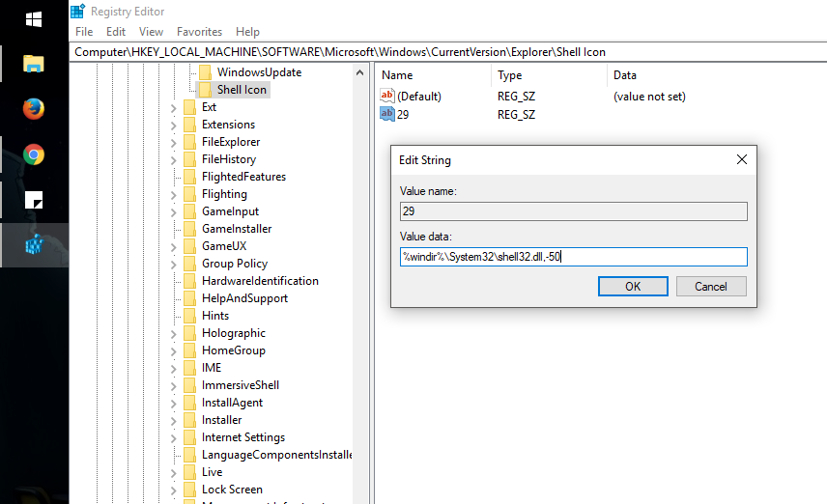This screenshot has width=827, height=504.
Task: Click the FileHistory folder icon
Action: tap(190, 159)
